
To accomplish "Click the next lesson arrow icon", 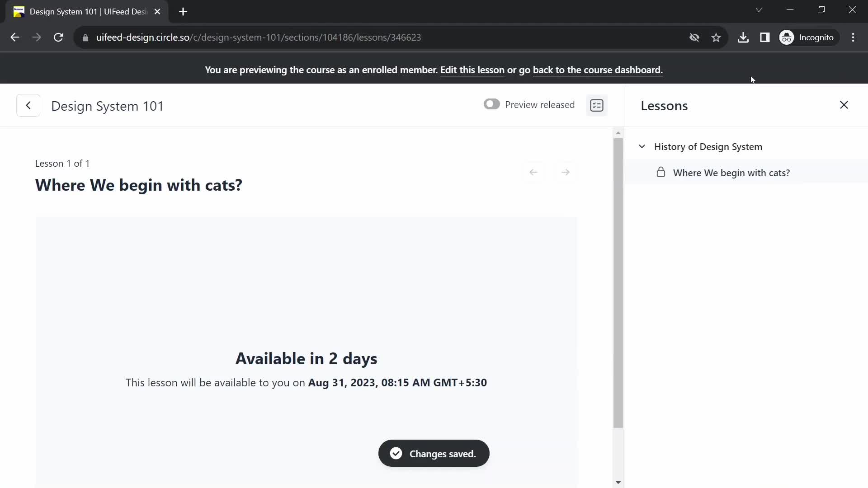I will click(x=565, y=172).
